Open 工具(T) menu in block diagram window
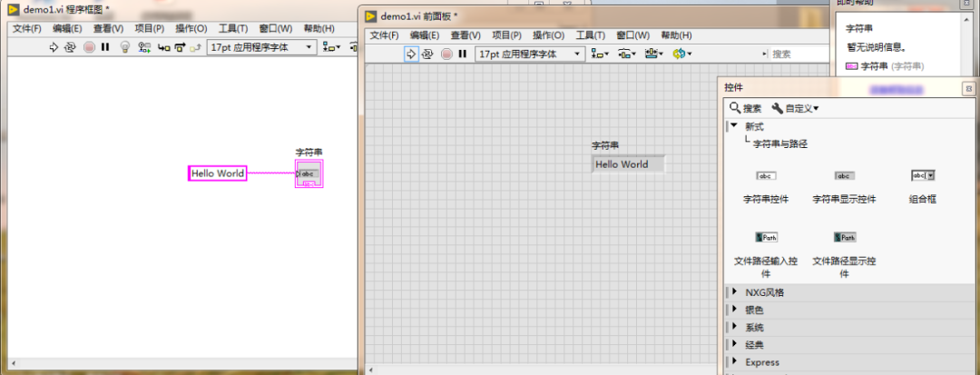Image resolution: width=980 pixels, height=375 pixels. tap(233, 29)
